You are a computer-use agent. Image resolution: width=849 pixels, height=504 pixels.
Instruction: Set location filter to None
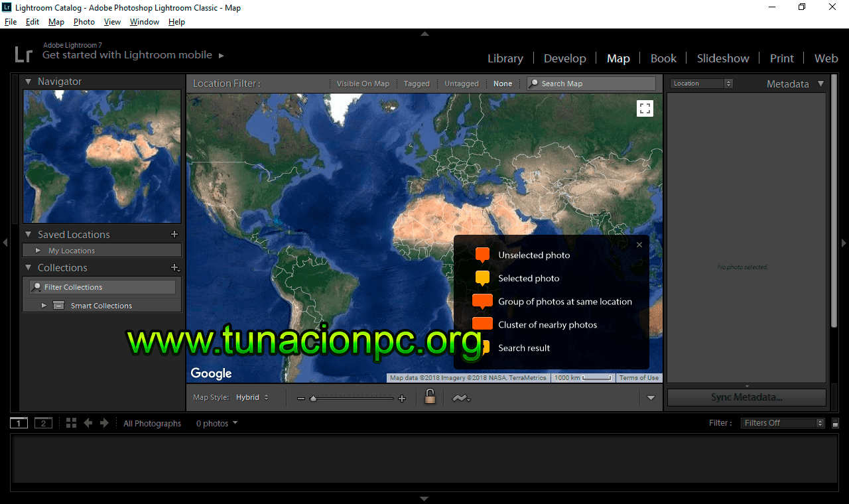pyautogui.click(x=503, y=84)
